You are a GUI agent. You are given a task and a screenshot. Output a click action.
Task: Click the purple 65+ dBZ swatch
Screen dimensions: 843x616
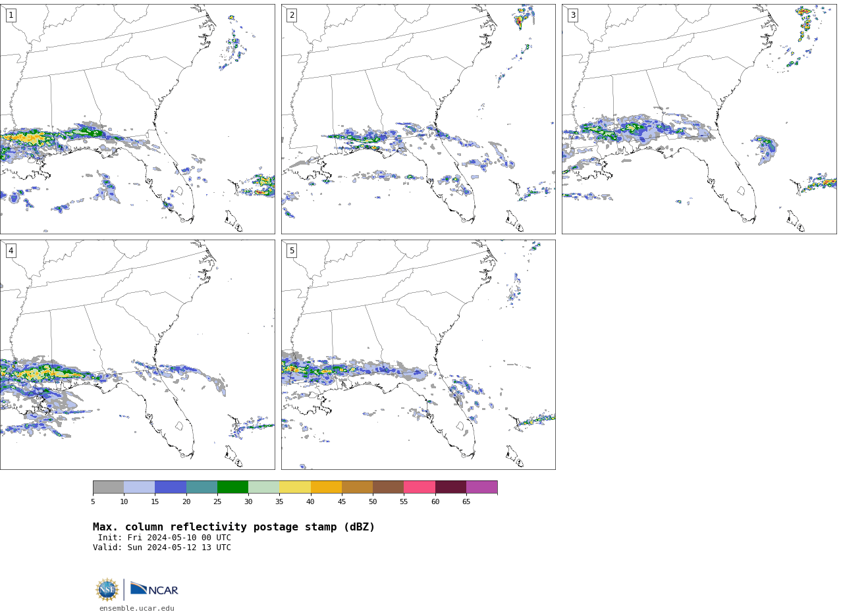pos(481,487)
